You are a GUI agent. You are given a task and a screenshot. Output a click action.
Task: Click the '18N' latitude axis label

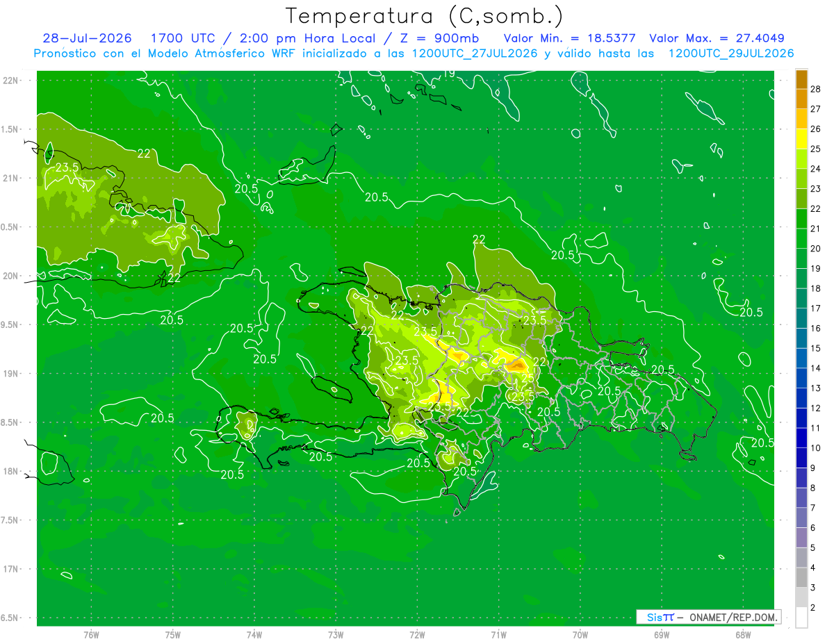10,472
